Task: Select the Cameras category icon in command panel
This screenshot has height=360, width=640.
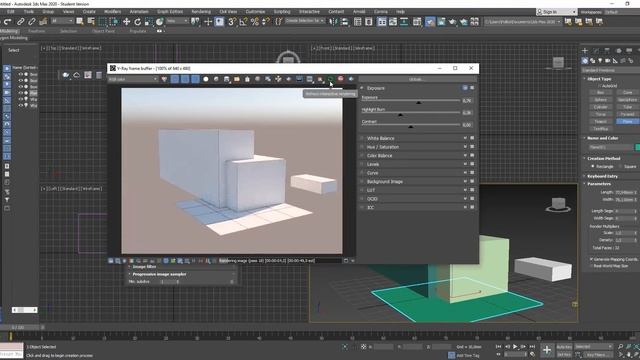Action: [608, 60]
